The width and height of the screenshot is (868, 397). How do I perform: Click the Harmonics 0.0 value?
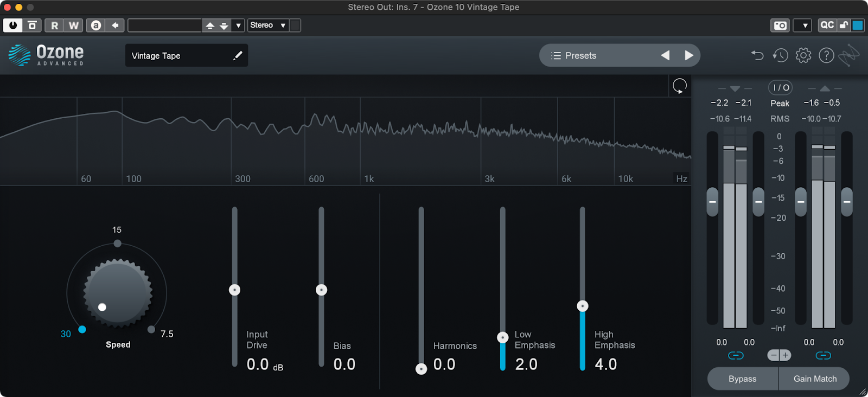coord(444,364)
